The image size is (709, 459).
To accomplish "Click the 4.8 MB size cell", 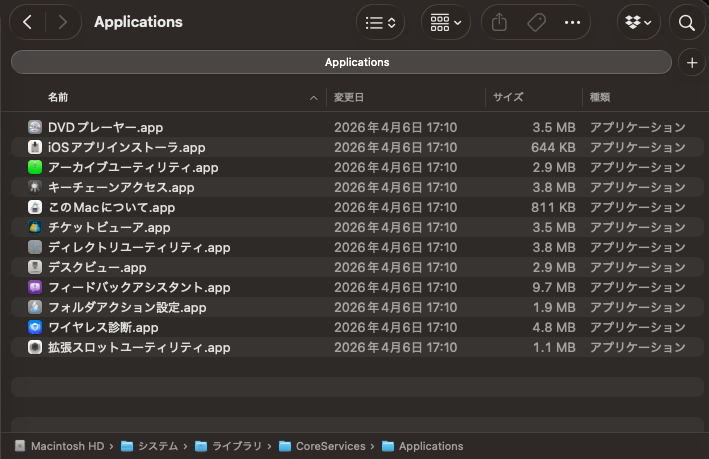I will coord(554,327).
